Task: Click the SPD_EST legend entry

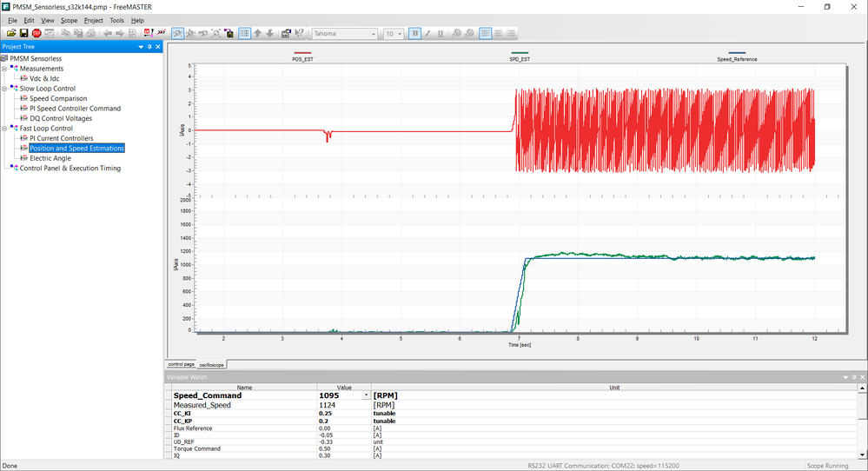Action: 520,56
